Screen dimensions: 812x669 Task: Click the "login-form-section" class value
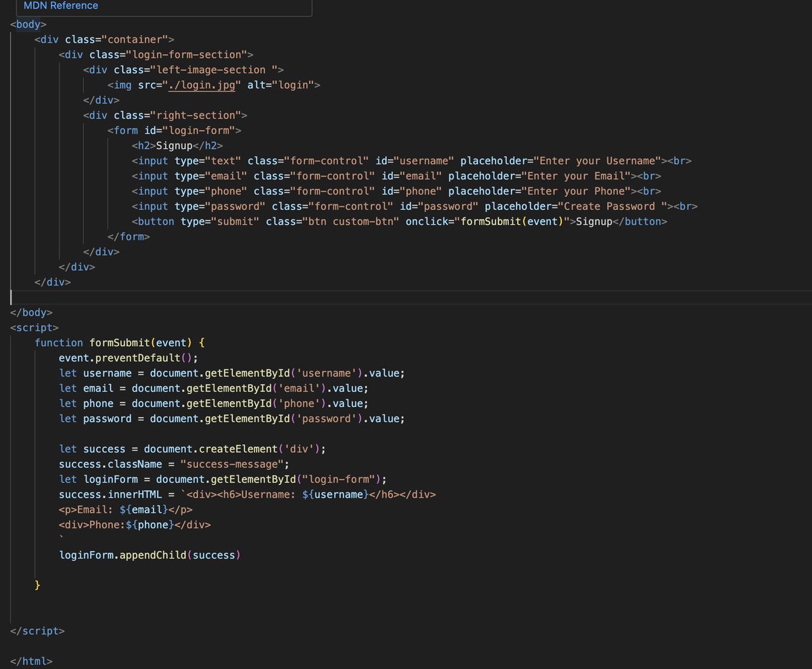point(187,55)
